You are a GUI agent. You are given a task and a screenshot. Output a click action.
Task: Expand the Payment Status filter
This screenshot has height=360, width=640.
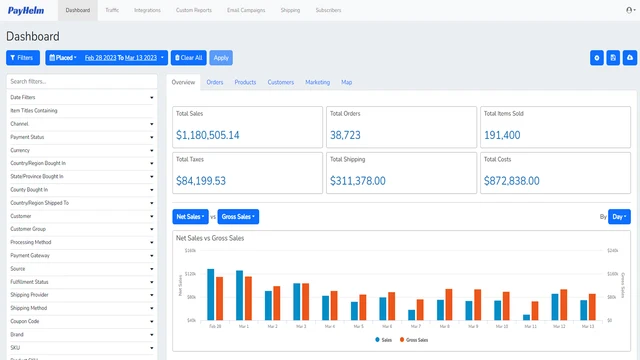[x=82, y=137]
